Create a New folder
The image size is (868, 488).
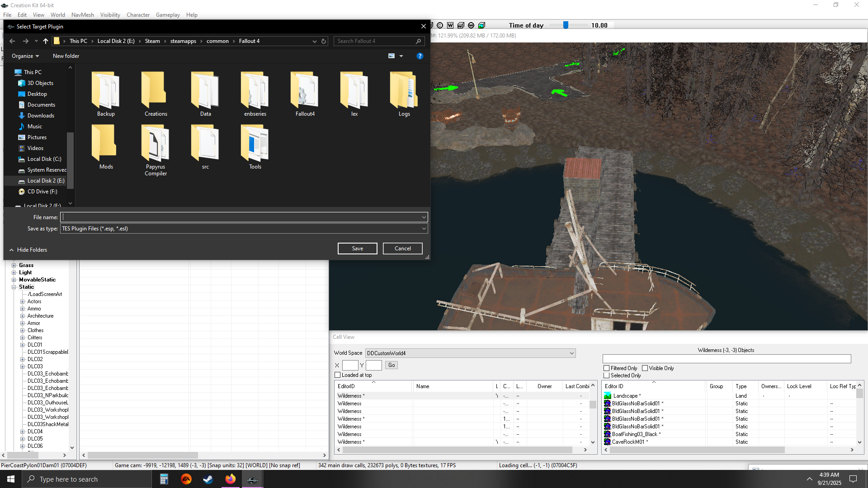point(66,56)
